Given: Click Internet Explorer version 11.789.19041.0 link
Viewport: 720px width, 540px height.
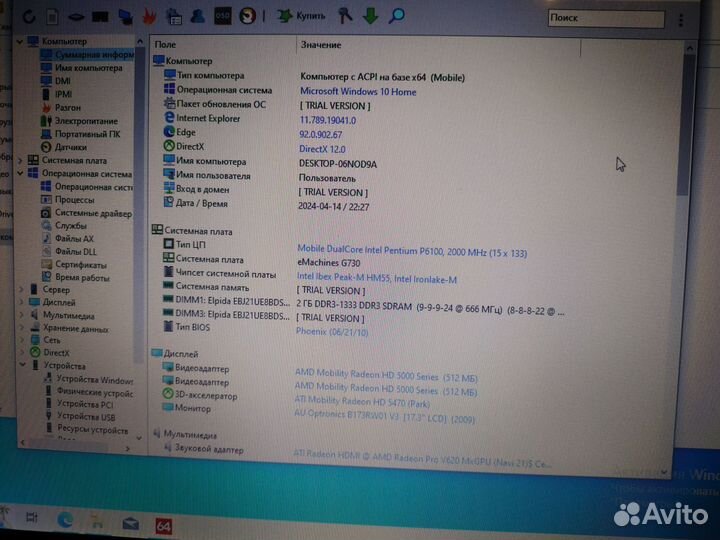Looking at the screenshot, I should coord(327,120).
